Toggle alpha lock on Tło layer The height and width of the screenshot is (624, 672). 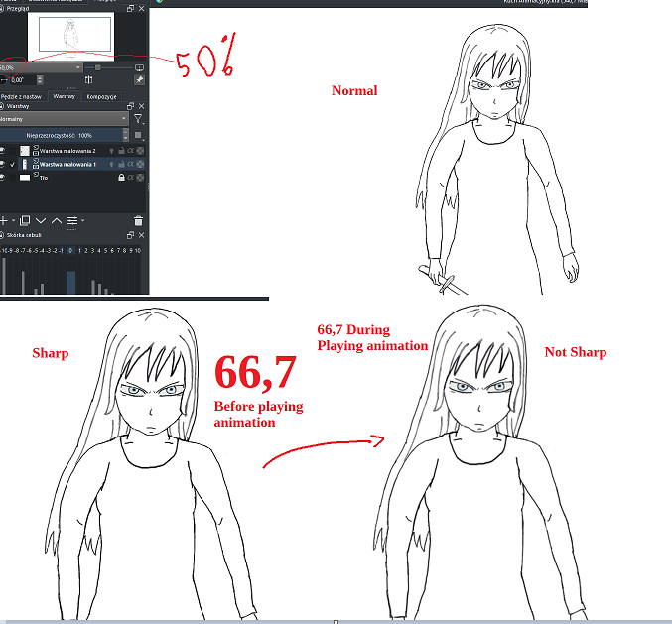(140, 178)
